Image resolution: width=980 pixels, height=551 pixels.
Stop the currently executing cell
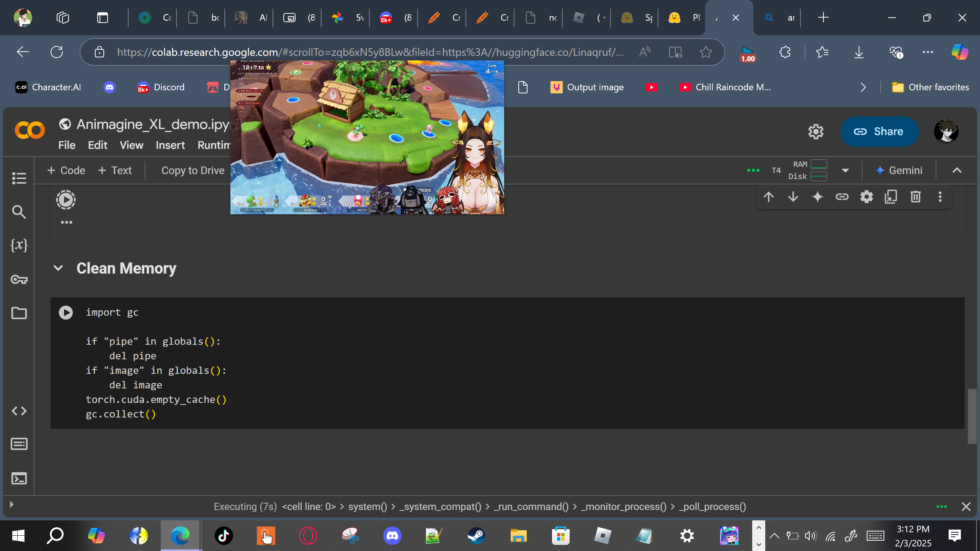click(x=66, y=200)
